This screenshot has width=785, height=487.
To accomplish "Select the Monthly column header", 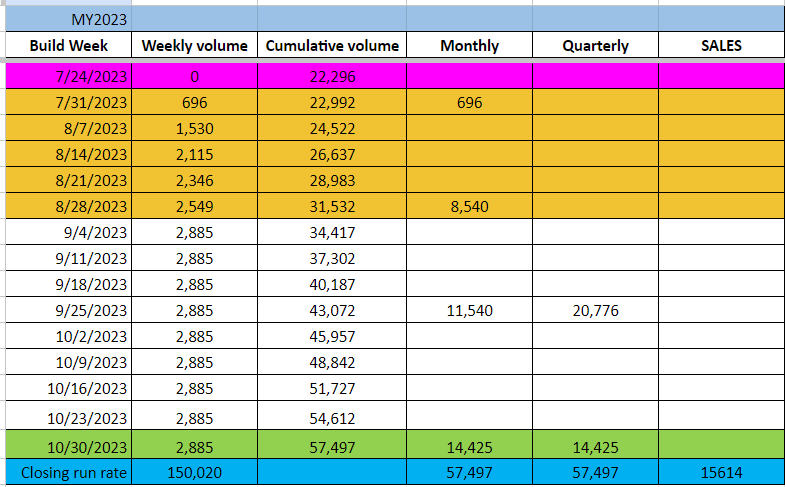I will (469, 46).
